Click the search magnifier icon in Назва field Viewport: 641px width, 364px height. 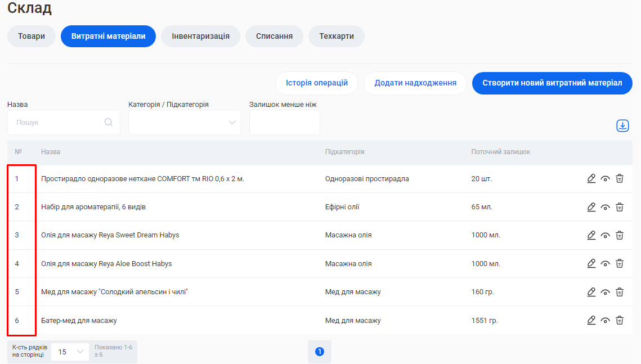click(109, 122)
